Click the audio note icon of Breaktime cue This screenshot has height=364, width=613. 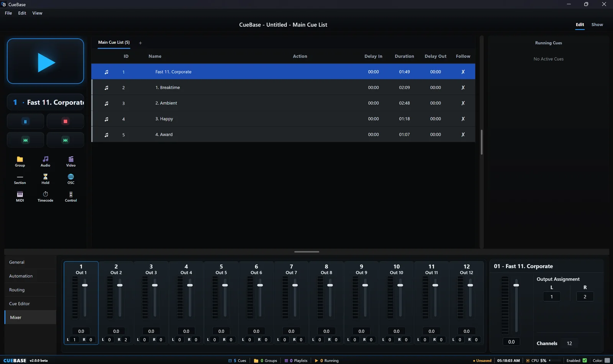point(107,88)
